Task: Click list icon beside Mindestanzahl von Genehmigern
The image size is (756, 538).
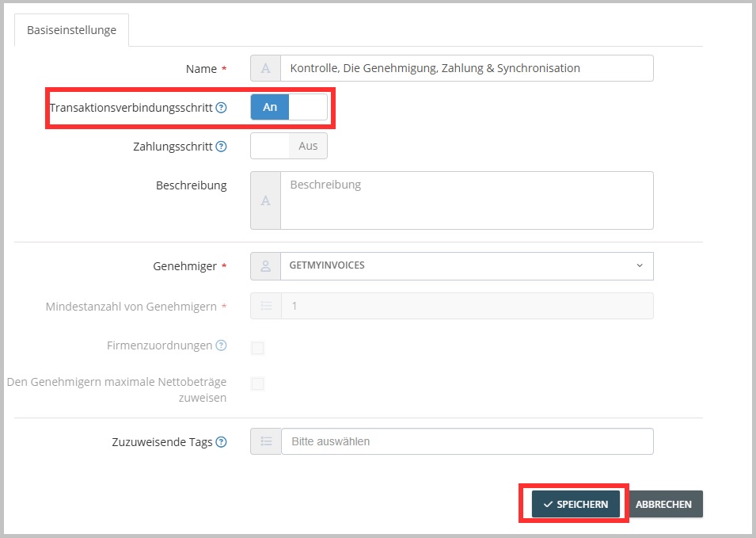Action: [266, 306]
